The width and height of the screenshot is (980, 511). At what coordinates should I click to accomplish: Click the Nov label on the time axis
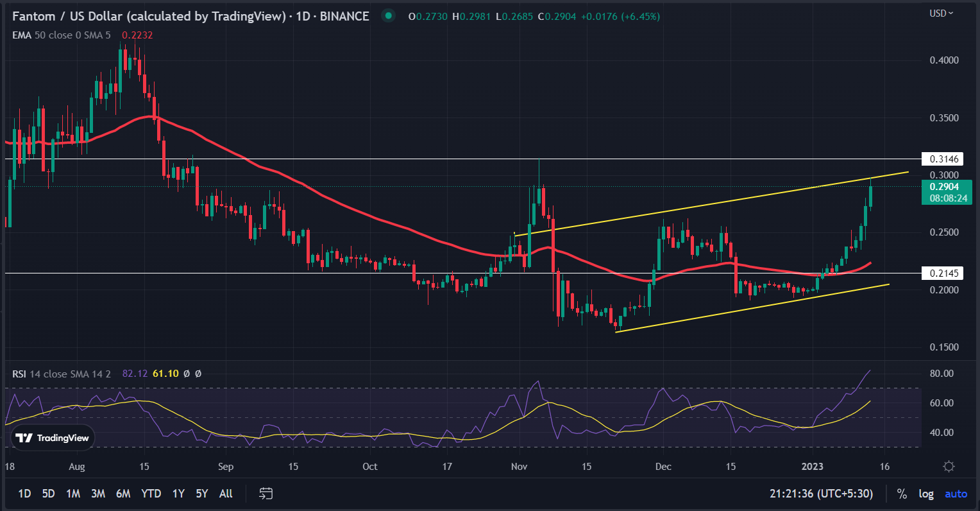[x=520, y=467]
